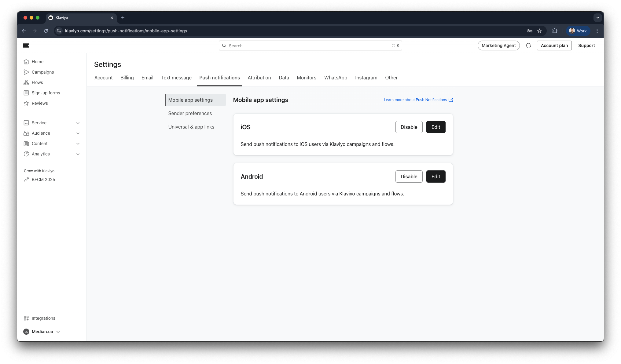The height and width of the screenshot is (364, 621).
Task: Open Reviews via the star icon
Action: tap(26, 103)
